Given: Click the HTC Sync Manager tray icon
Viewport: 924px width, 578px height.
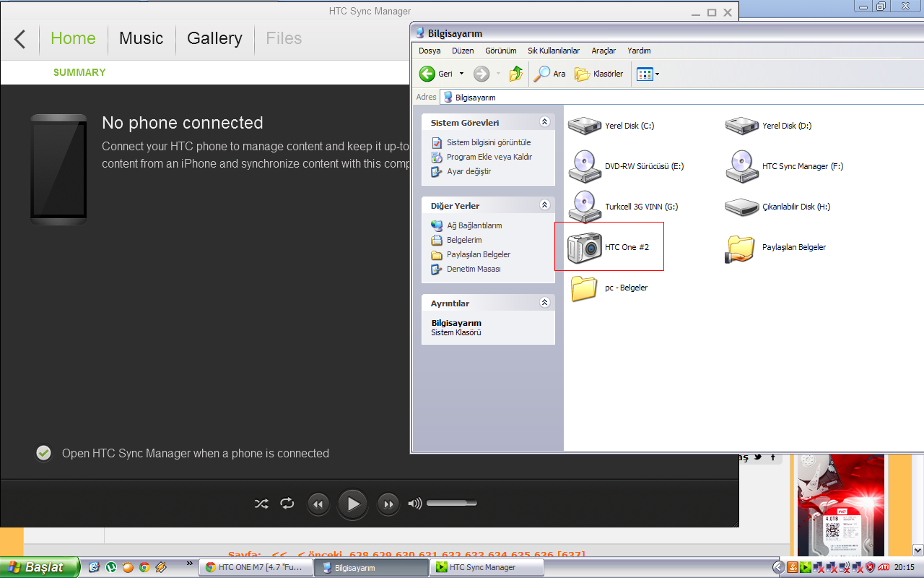Looking at the screenshot, I should [806, 567].
